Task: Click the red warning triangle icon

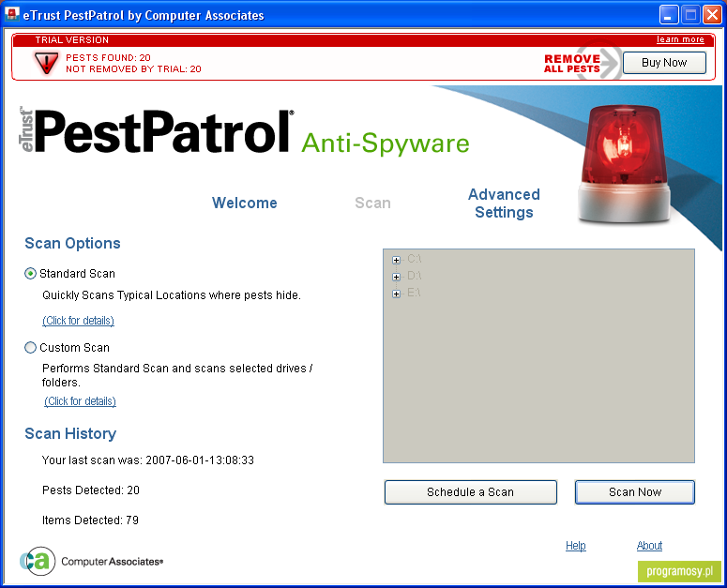Action: tap(46, 63)
